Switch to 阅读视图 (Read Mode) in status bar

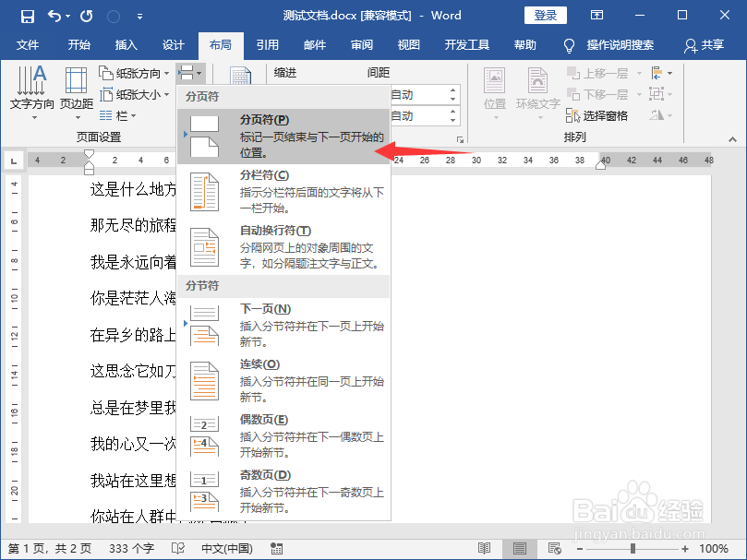(484, 548)
